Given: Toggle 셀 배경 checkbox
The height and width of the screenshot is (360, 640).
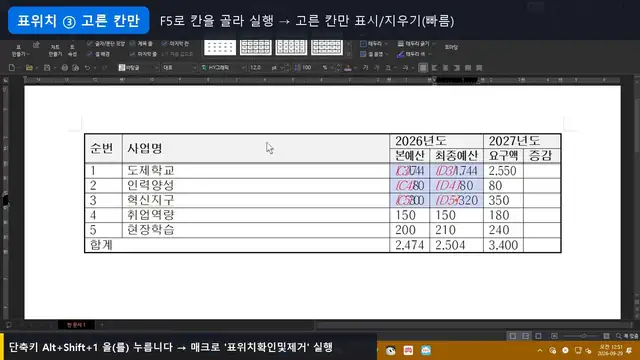Looking at the screenshot, I should (x=98, y=54).
